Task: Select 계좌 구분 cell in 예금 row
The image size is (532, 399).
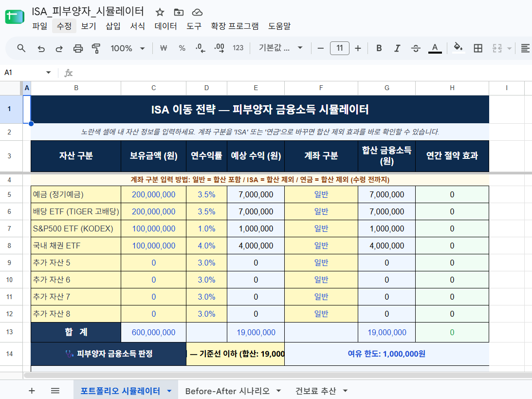Action: pyautogui.click(x=321, y=194)
